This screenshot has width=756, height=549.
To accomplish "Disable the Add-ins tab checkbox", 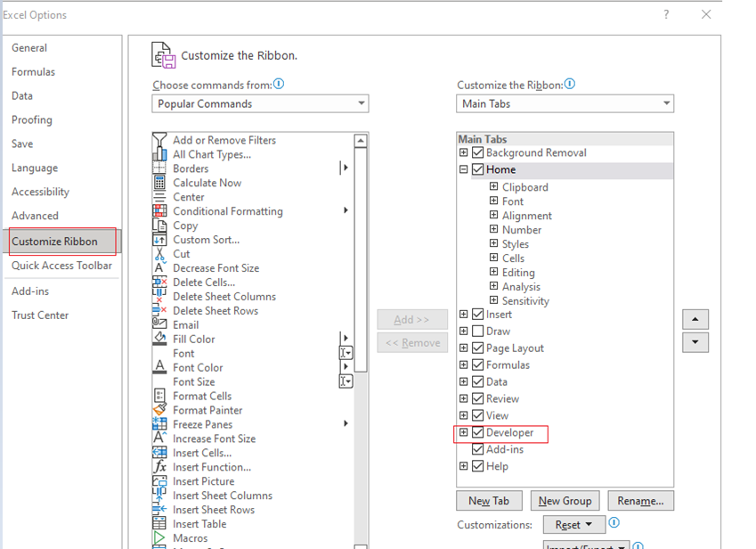I will pos(476,449).
